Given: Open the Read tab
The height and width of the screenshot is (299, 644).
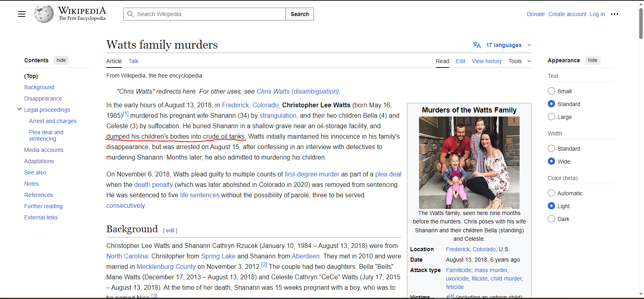Looking at the screenshot, I should click(442, 61).
